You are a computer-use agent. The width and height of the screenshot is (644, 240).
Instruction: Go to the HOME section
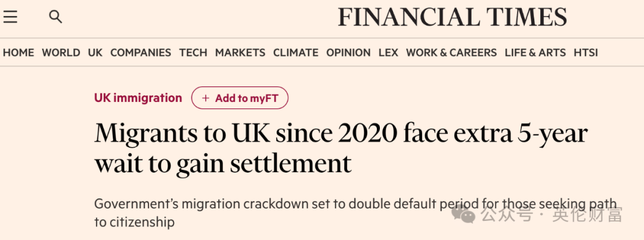(x=18, y=53)
